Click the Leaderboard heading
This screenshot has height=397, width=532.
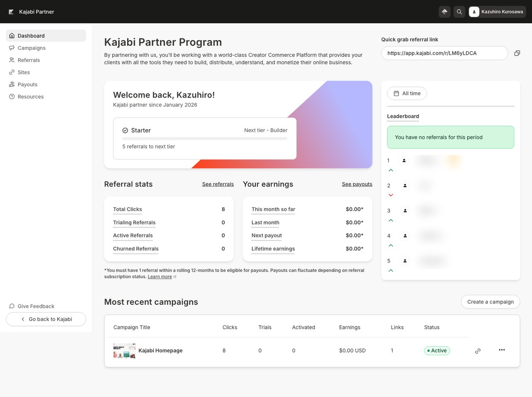[x=403, y=116]
